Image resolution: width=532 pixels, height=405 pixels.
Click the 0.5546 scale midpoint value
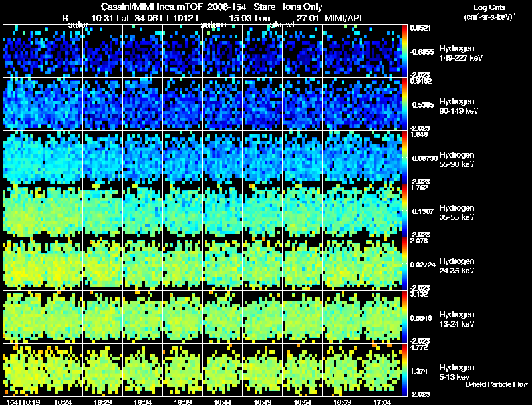coord(422,318)
